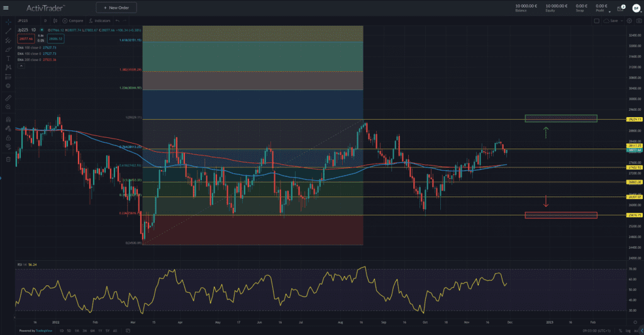Click the blue buy price button
Viewport: 644px width, 335px height.
click(55, 38)
